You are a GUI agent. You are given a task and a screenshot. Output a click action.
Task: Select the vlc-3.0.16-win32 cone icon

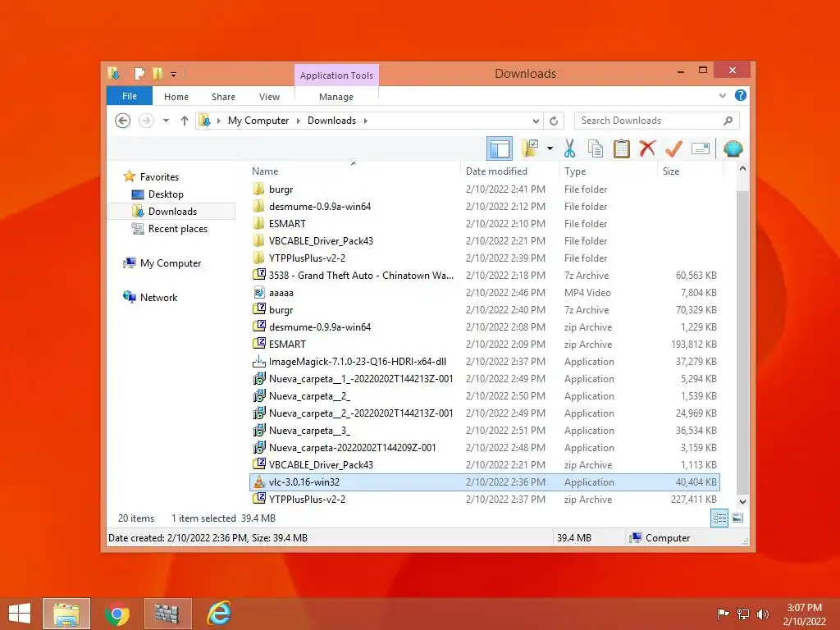(259, 482)
